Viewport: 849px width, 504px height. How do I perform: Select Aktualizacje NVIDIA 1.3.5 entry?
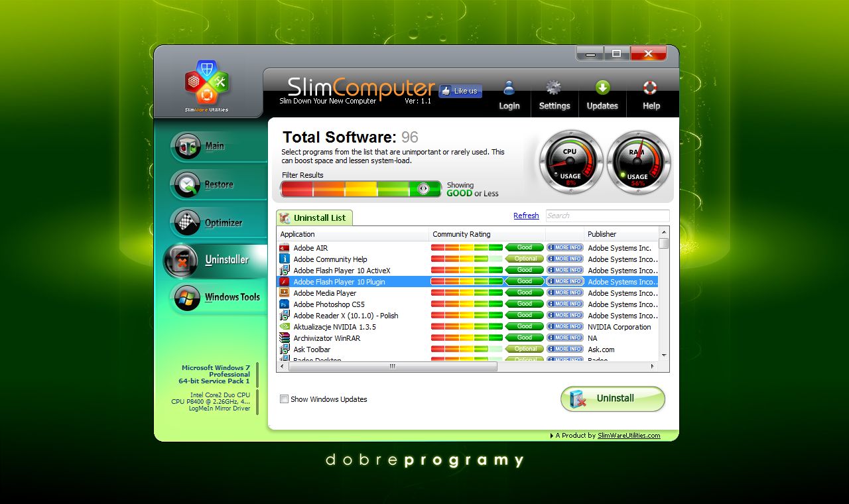468,327
